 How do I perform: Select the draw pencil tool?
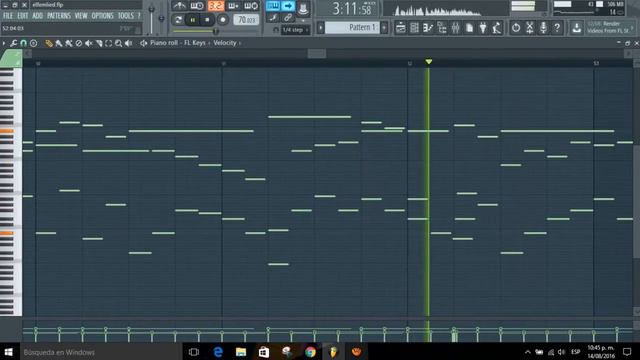pyautogui.click(x=49, y=43)
